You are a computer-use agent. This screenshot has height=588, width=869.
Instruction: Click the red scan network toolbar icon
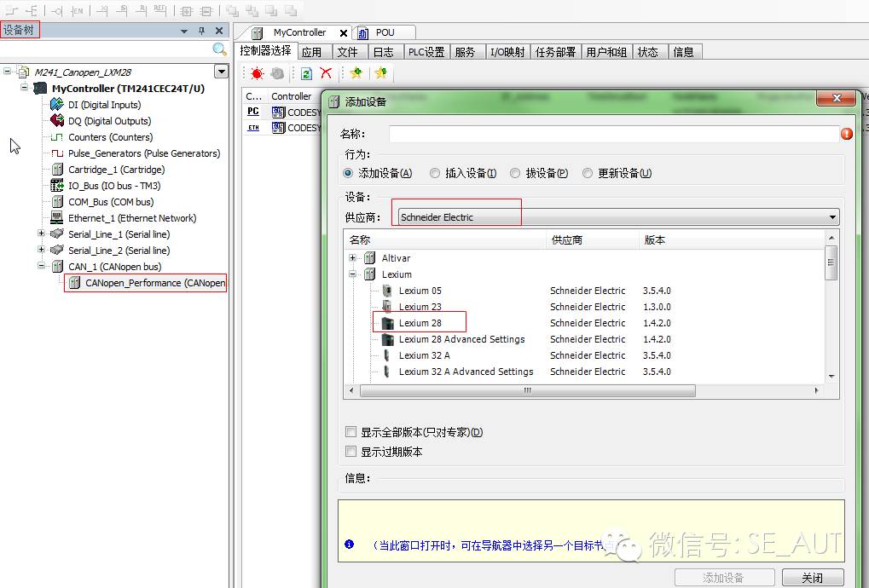tap(257, 73)
